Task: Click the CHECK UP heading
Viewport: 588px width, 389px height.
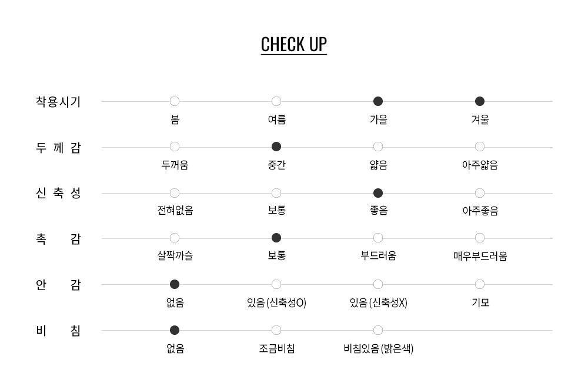Action: [293, 45]
